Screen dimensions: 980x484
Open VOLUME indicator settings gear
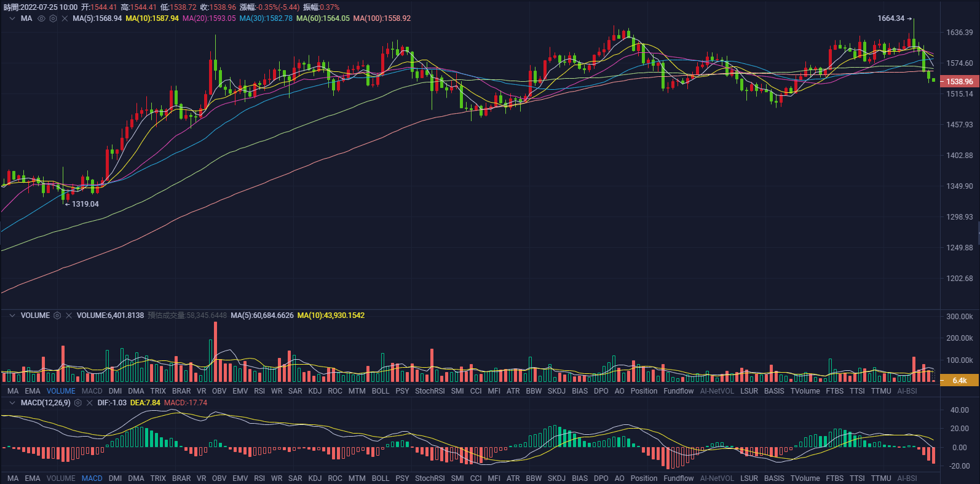pos(57,315)
